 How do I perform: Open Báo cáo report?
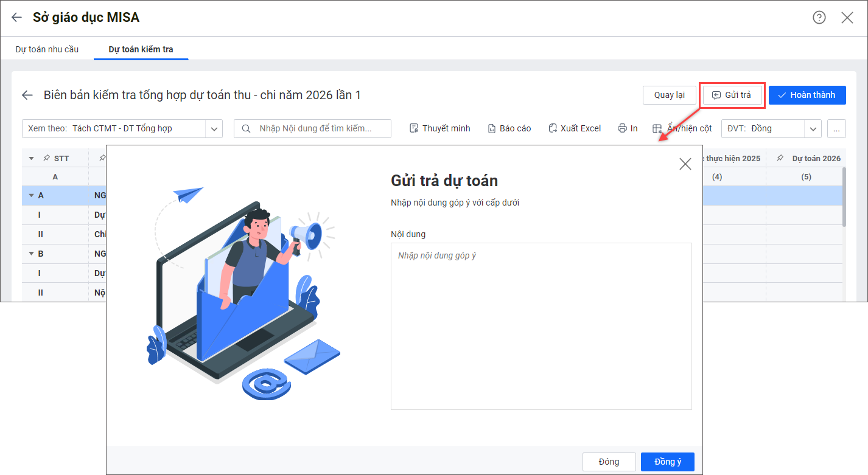509,128
